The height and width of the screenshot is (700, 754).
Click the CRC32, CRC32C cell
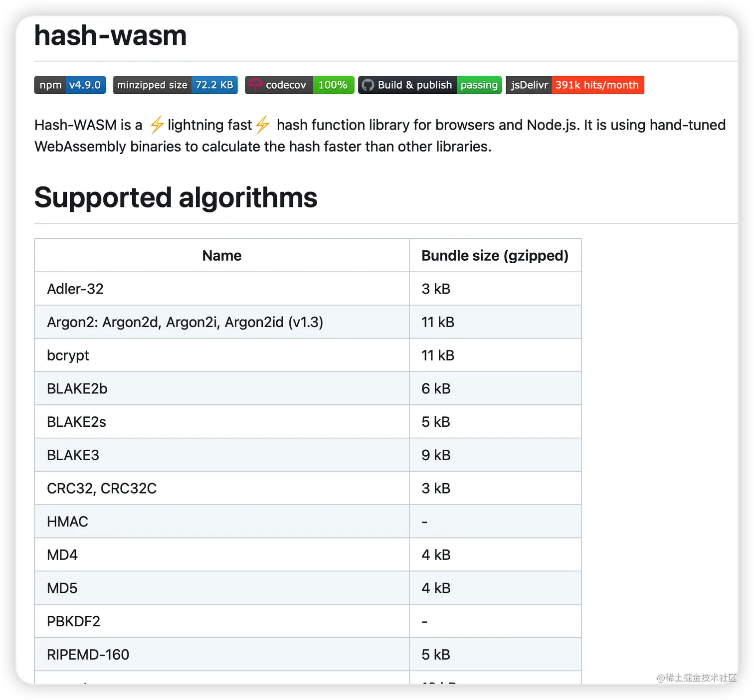222,488
